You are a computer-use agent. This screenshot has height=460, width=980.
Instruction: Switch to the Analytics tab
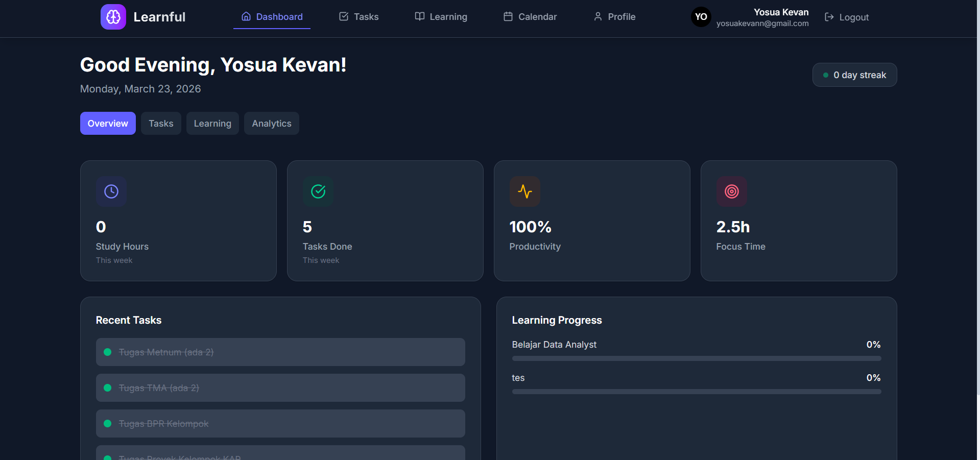click(271, 124)
